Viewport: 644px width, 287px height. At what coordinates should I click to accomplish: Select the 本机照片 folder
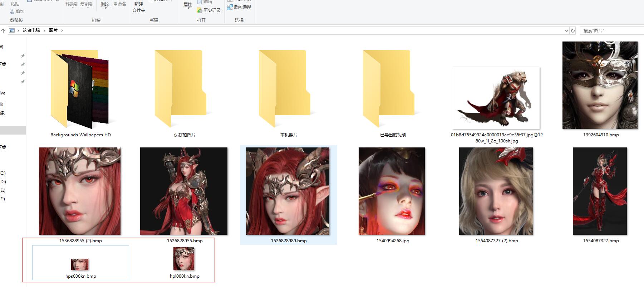point(289,93)
